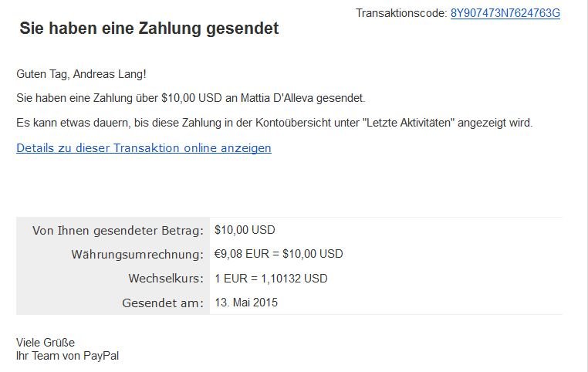
Task: Click recipient name Mattia D'Alleva
Action: 277,98
